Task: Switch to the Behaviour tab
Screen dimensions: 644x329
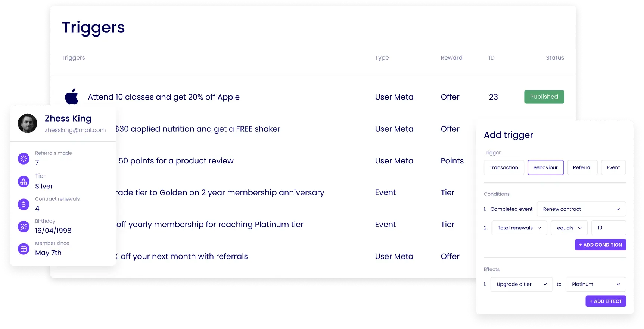Action: pos(545,167)
